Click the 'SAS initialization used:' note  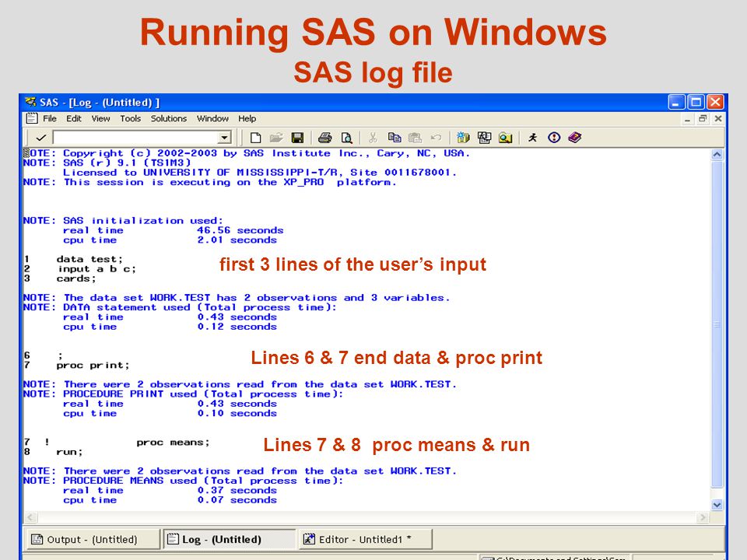123,220
